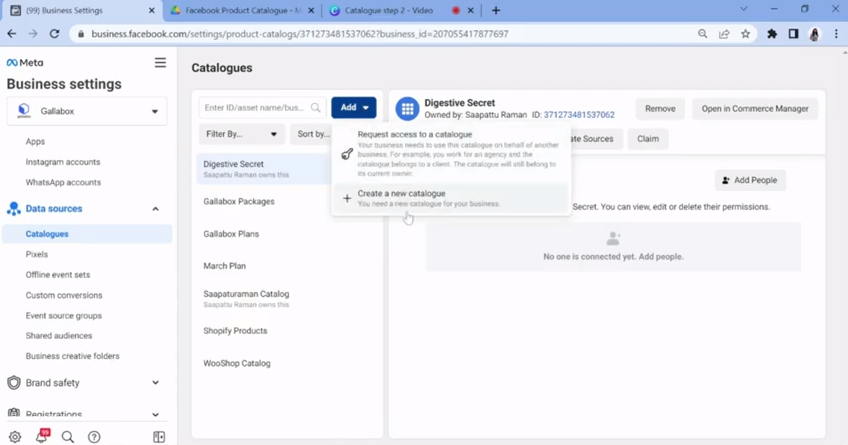The height and width of the screenshot is (445, 848).
Task: Open the Gallabox business account dropdown
Action: tap(87, 111)
